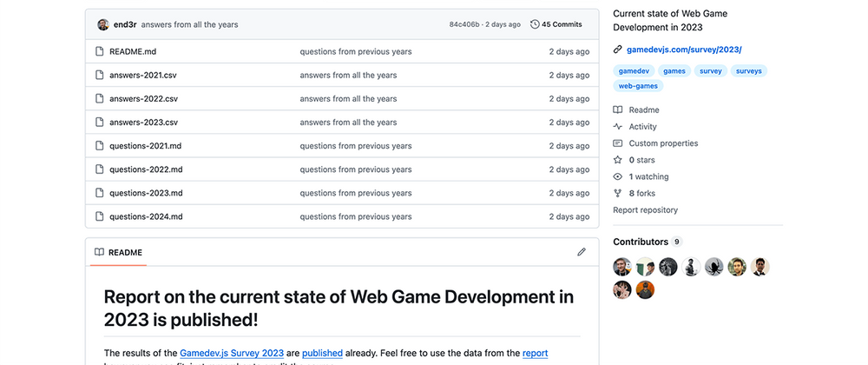Image resolution: width=868 pixels, height=365 pixels.
Task: Click the gamedev topic tag
Action: (x=634, y=70)
